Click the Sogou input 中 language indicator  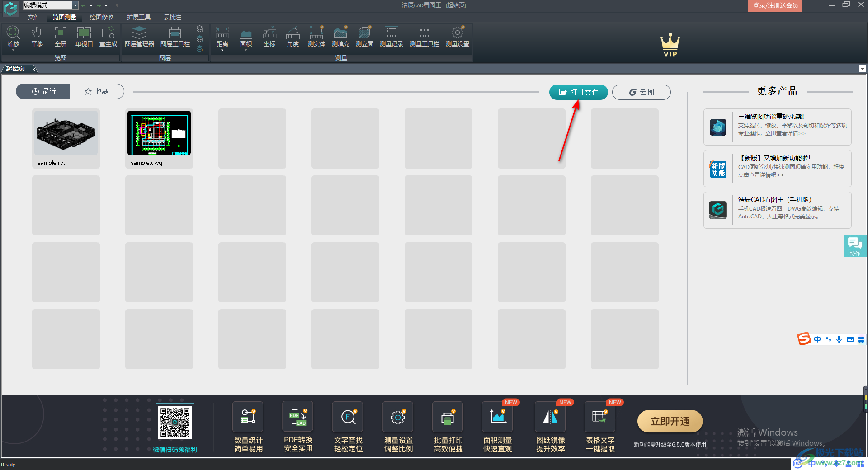(817, 339)
